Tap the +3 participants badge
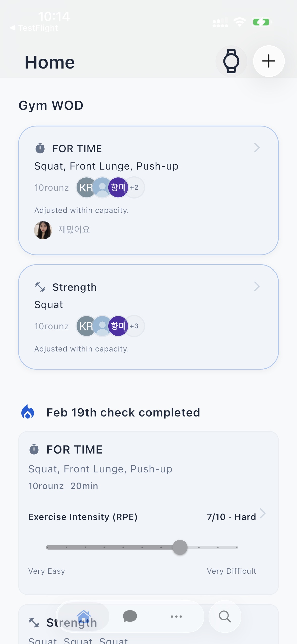The width and height of the screenshot is (297, 644). pos(134,326)
